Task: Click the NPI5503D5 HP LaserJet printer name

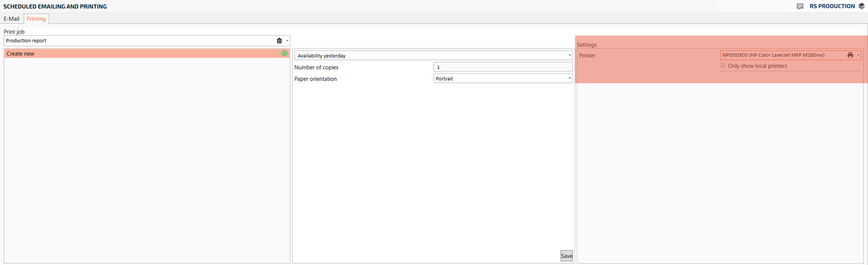Action: [773, 55]
